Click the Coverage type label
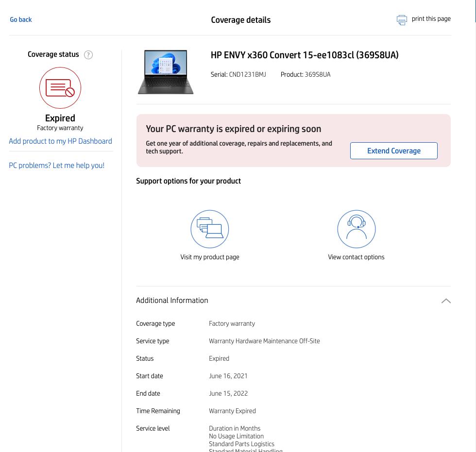The height and width of the screenshot is (452, 476). pyautogui.click(x=155, y=323)
